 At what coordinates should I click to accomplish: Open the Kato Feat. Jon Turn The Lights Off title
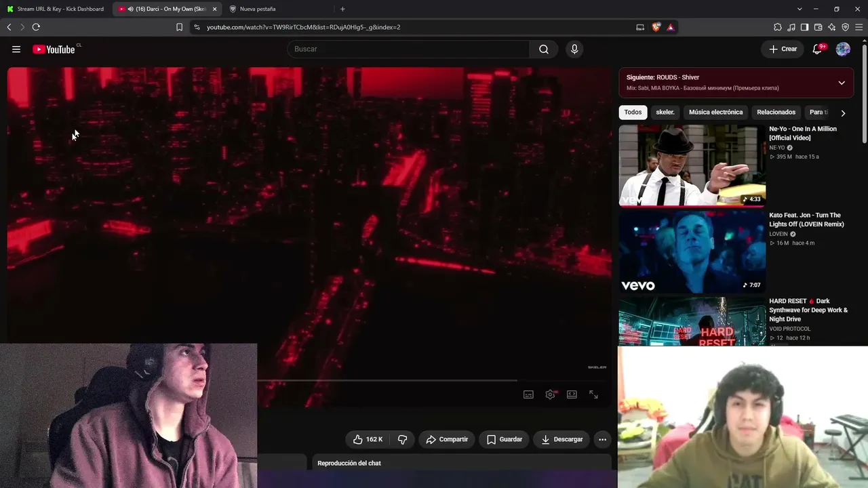coord(806,220)
